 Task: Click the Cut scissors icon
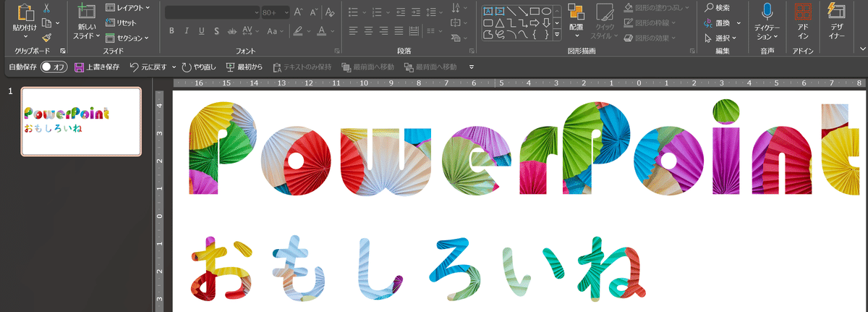click(x=46, y=8)
